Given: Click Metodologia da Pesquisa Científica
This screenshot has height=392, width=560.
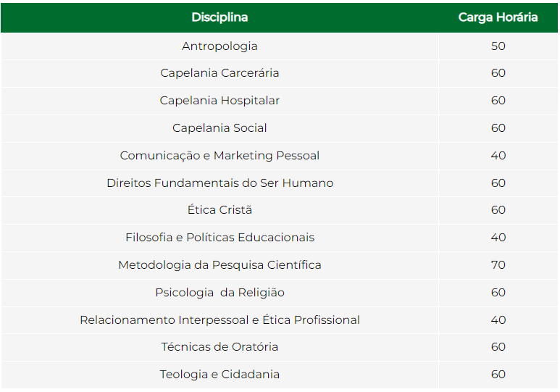Looking at the screenshot, I should [220, 264].
